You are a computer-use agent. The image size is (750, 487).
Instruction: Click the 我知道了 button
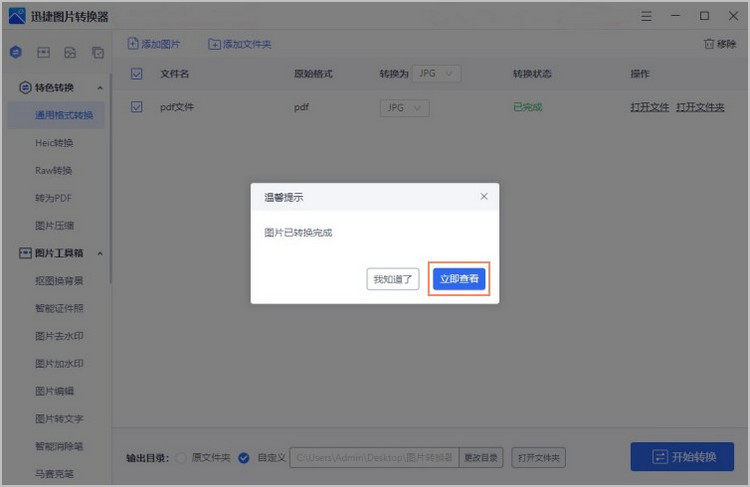(393, 279)
